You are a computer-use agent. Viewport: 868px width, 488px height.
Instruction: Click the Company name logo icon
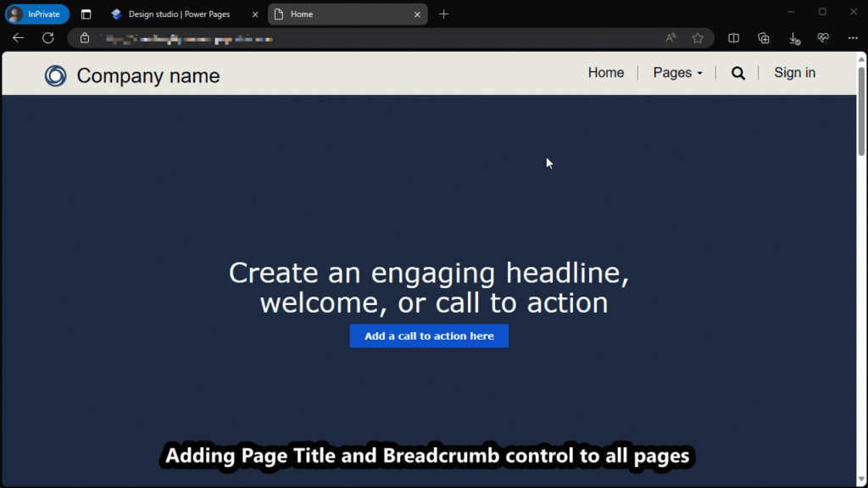tap(54, 75)
